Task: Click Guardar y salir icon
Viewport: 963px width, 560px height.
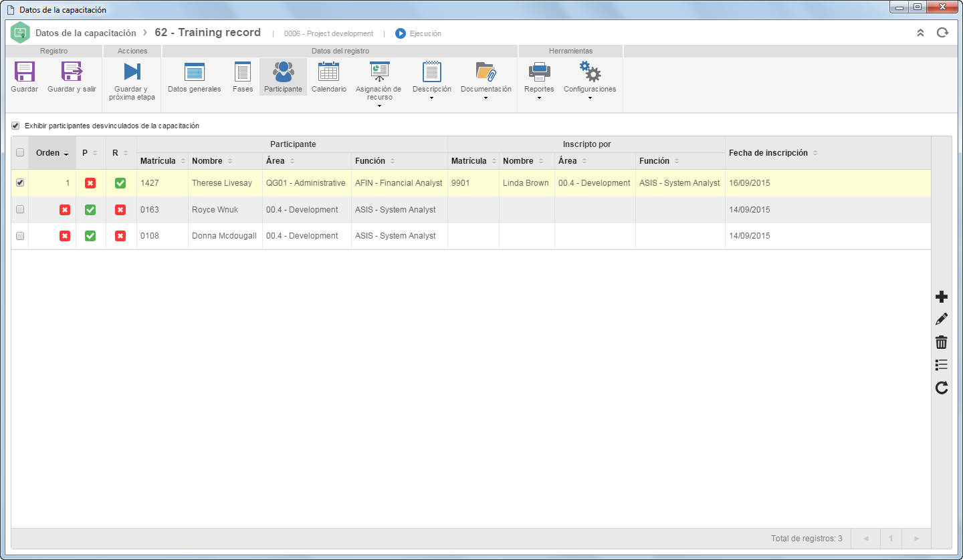Action: 72,72
